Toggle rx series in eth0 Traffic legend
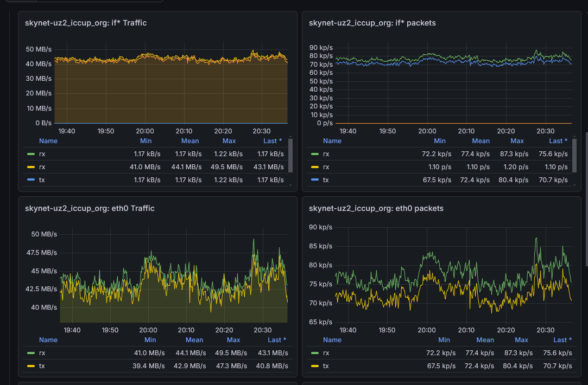This screenshot has width=588, height=385. point(42,353)
